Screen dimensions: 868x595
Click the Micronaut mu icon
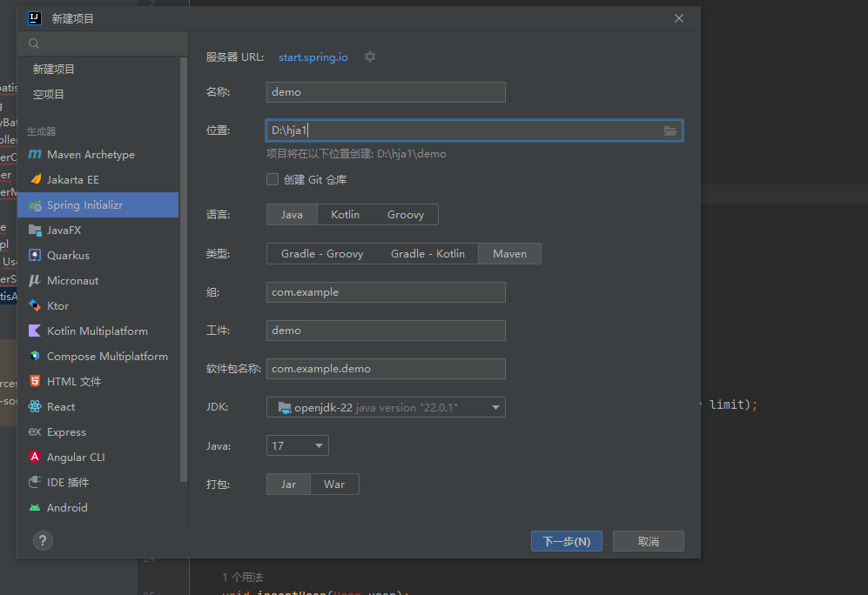pos(35,280)
